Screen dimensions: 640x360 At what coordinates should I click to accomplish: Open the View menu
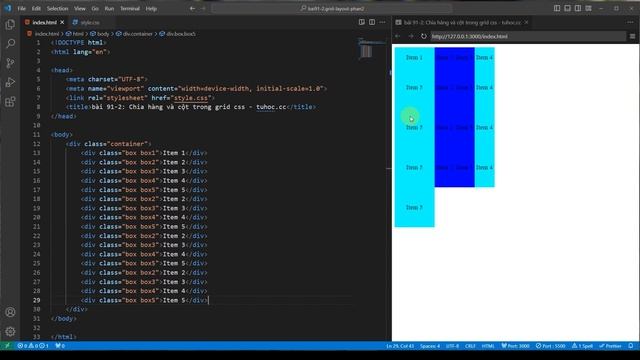tap(80, 8)
